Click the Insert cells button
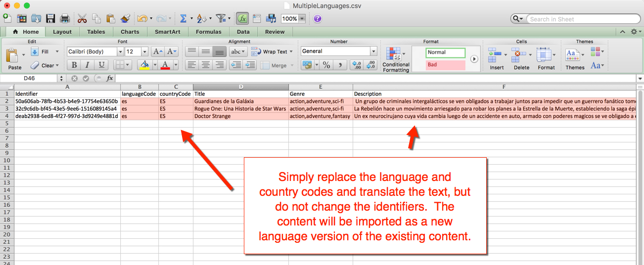 [x=497, y=59]
